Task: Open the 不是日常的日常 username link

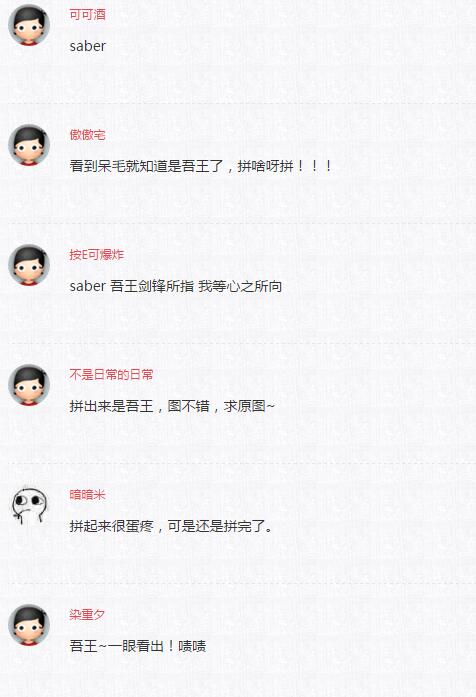Action: point(111,375)
